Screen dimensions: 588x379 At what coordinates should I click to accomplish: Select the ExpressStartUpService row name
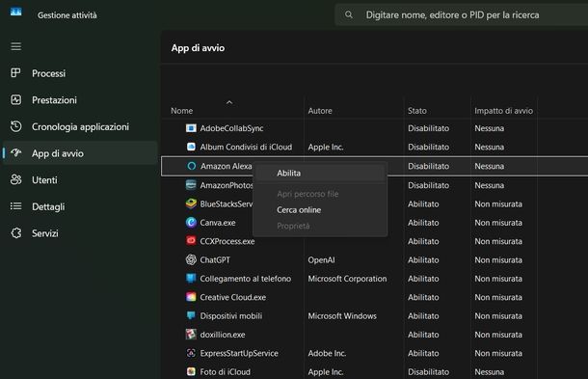239,353
